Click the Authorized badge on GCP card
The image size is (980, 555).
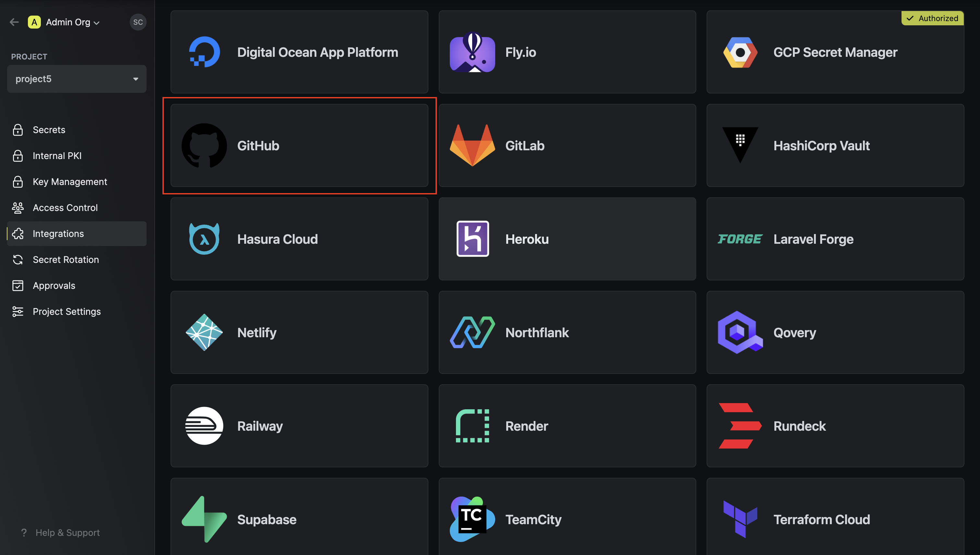tap(932, 18)
